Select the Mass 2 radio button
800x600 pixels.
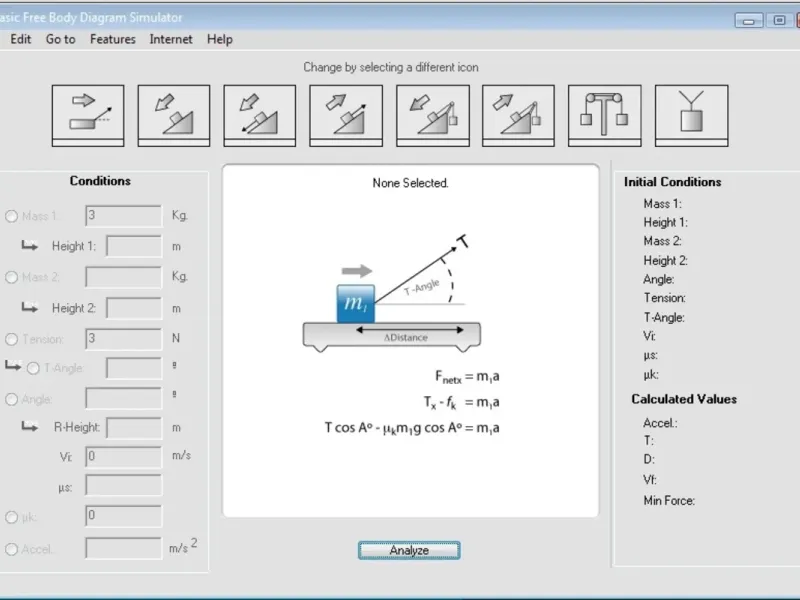11,277
